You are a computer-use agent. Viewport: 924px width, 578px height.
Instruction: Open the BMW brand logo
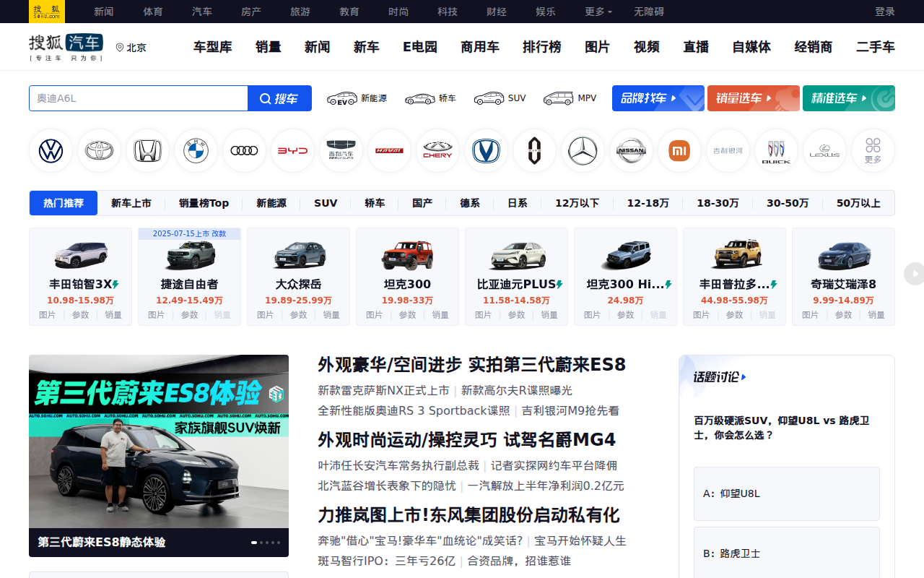(x=196, y=151)
